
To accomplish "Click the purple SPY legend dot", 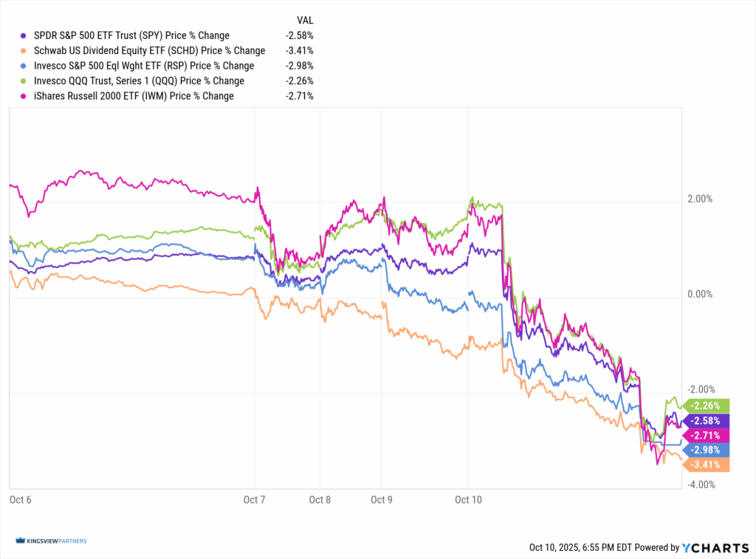I will pos(24,35).
